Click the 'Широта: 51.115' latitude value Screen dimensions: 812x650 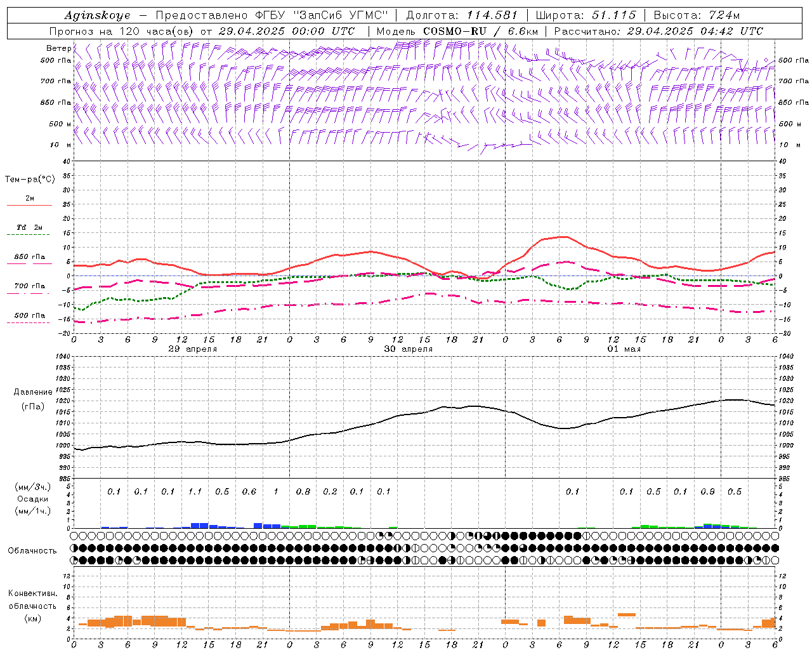[586, 15]
